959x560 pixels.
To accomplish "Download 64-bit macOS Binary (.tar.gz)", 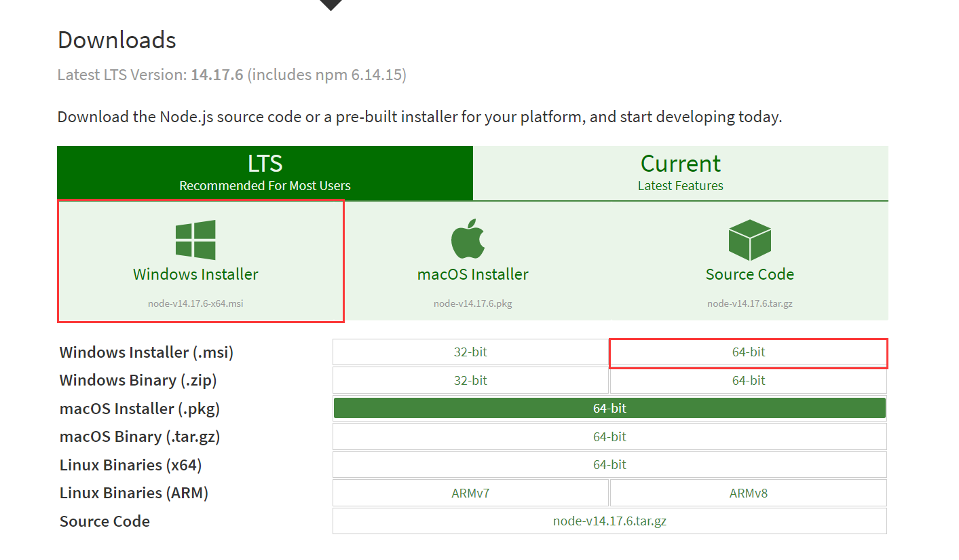I will [x=609, y=436].
